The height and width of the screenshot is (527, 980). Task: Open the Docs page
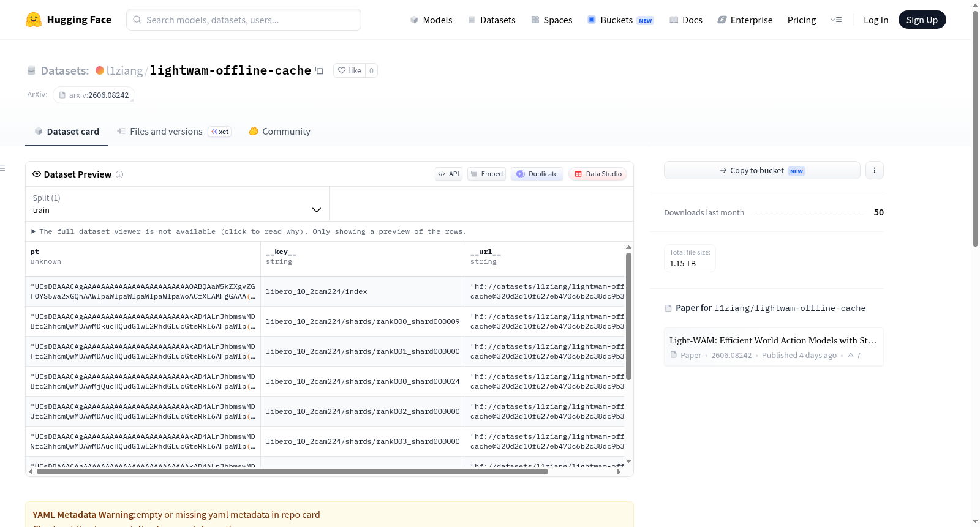pyautogui.click(x=686, y=20)
